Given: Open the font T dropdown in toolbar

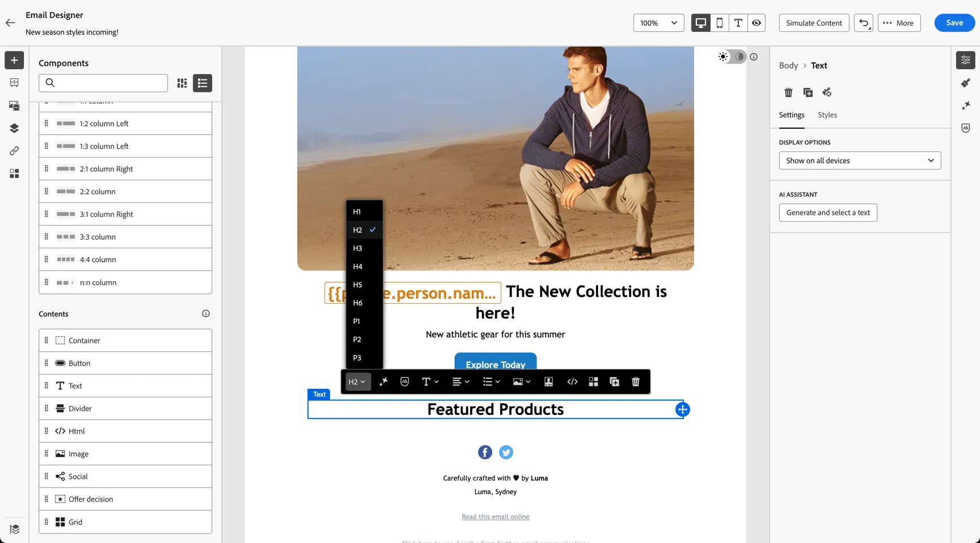Looking at the screenshot, I should coord(430,381).
